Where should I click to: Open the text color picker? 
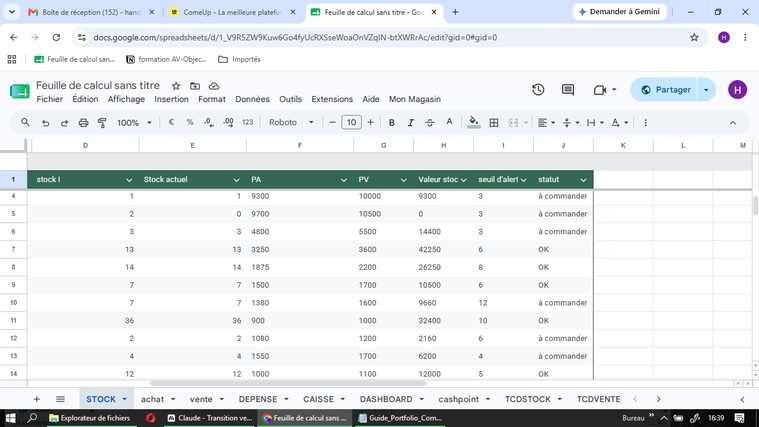tap(449, 122)
